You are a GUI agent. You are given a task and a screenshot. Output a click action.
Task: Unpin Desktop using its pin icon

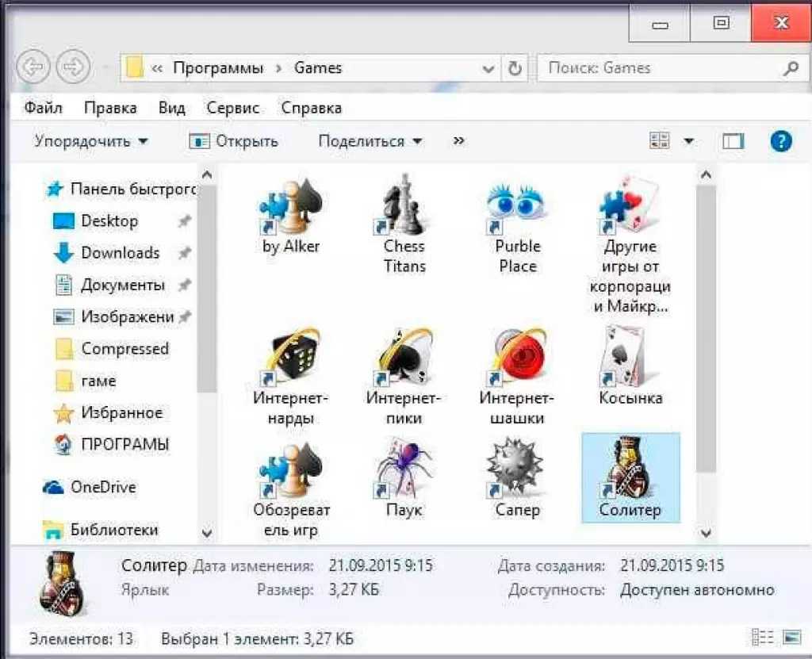(x=184, y=221)
